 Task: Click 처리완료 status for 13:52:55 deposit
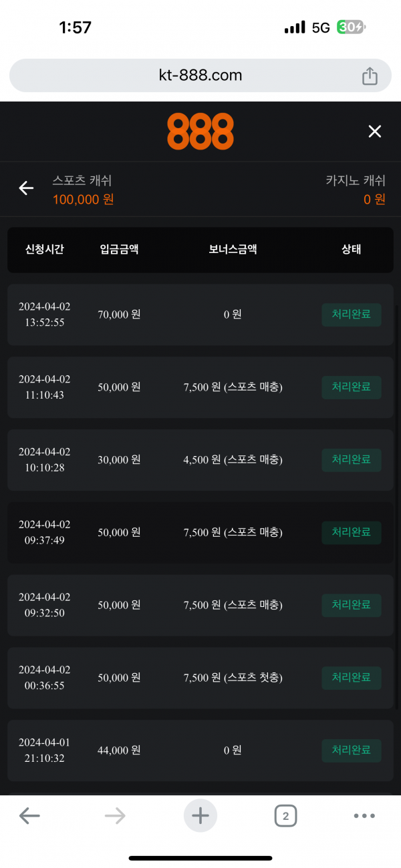[352, 314]
